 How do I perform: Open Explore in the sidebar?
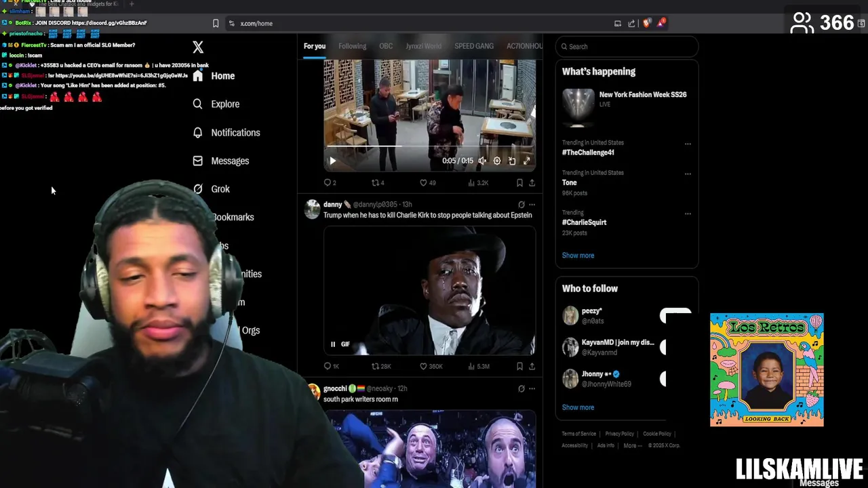coord(216,104)
